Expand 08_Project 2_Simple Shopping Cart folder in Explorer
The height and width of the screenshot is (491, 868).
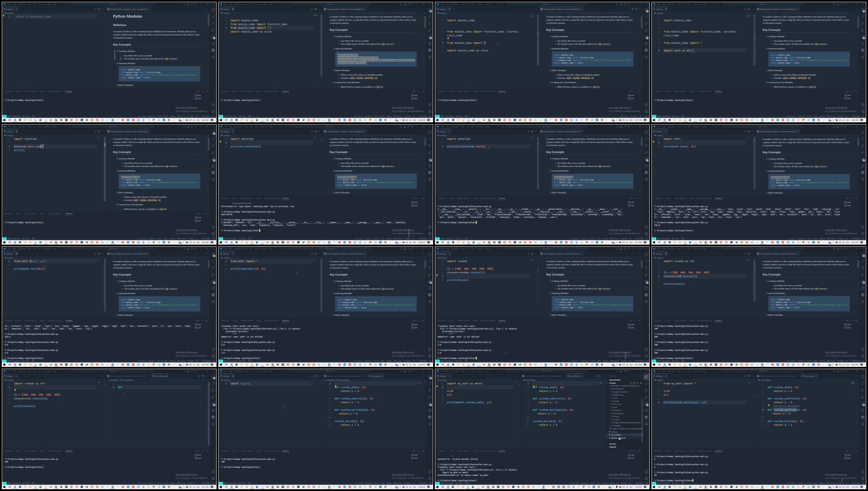tap(625, 386)
